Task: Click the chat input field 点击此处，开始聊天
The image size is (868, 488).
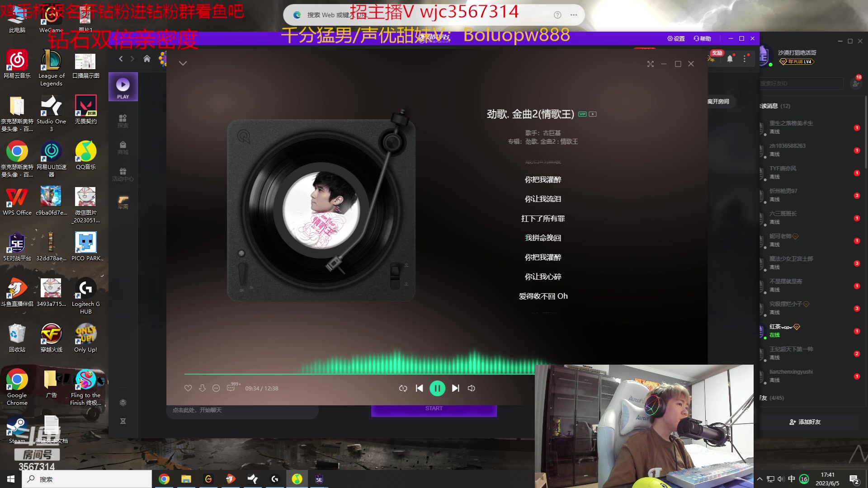Action: (243, 410)
